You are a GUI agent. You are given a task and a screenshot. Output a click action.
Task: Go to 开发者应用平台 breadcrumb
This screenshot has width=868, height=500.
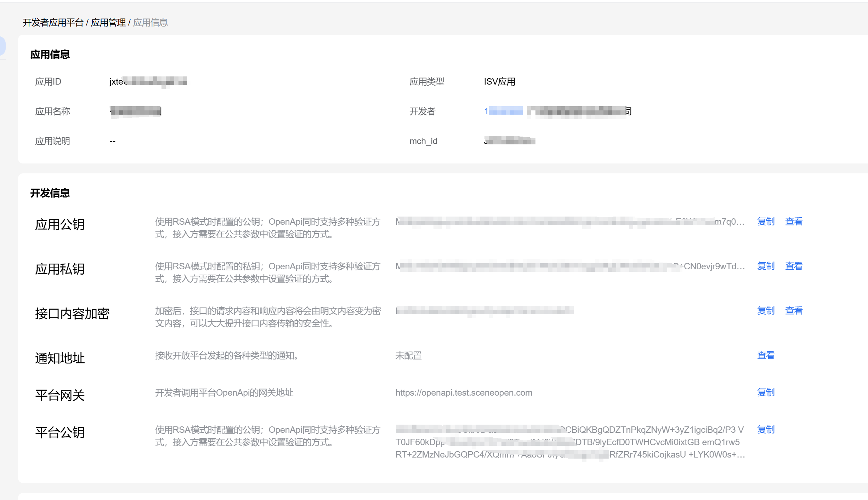coord(53,23)
